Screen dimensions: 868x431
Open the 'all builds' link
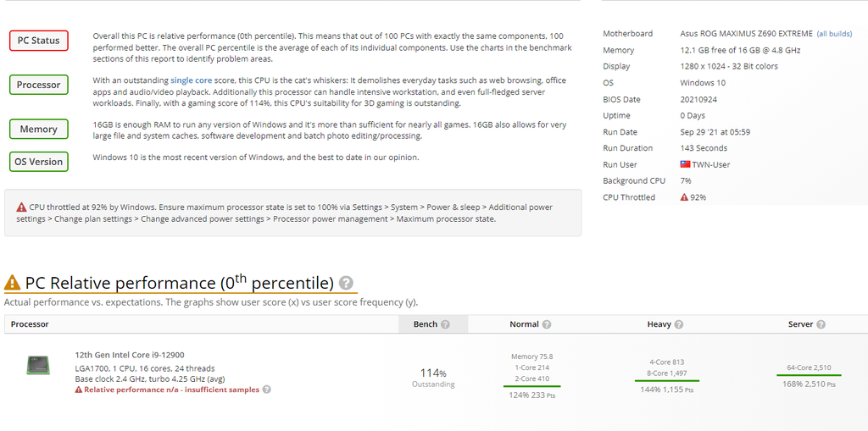click(834, 34)
